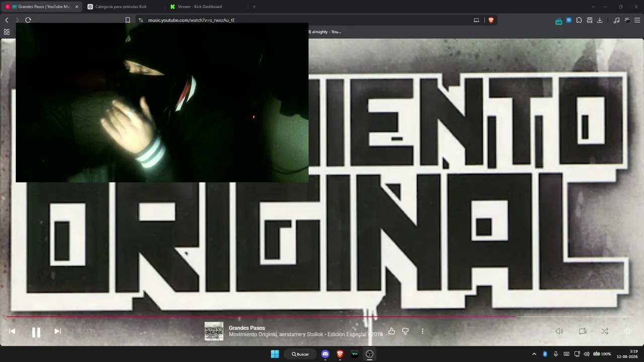Open the Extensions puzzle piece menu
This screenshot has width=644, height=362.
pyautogui.click(x=579, y=20)
